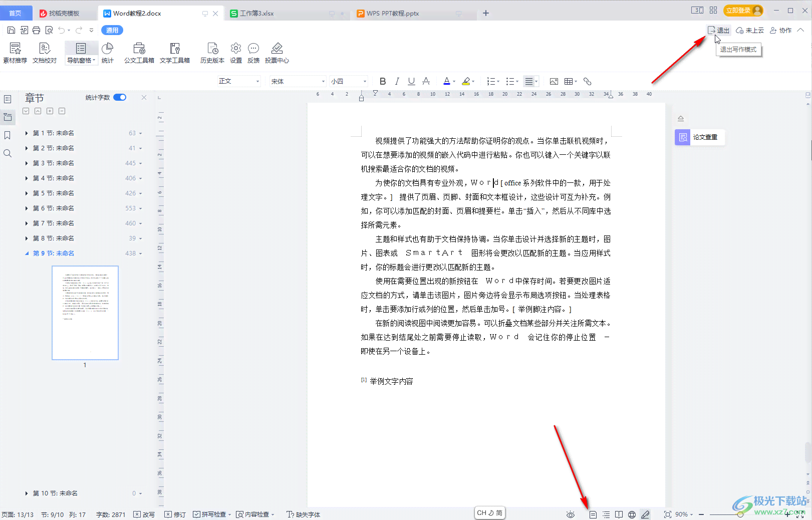Viewport: 812px width, 520px height.
Task: Close the 章节 chapter pane
Action: [x=144, y=97]
